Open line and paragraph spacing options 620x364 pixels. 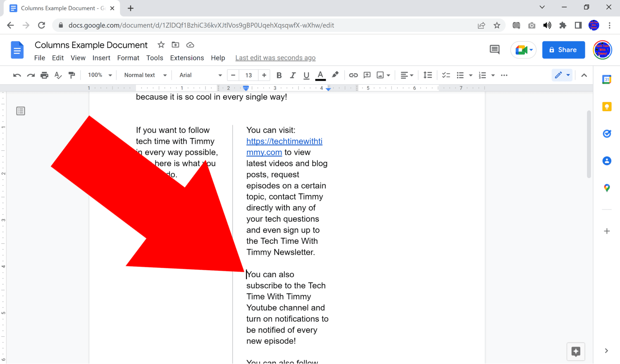click(428, 75)
